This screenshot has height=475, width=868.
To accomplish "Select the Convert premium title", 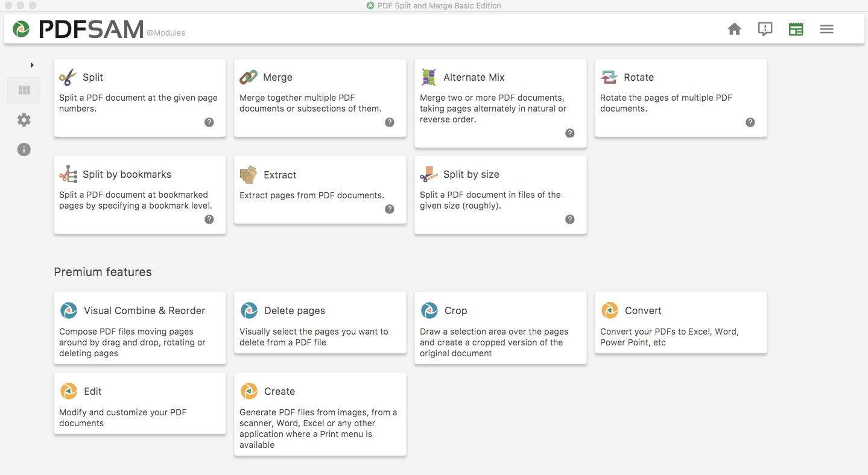I will point(643,310).
